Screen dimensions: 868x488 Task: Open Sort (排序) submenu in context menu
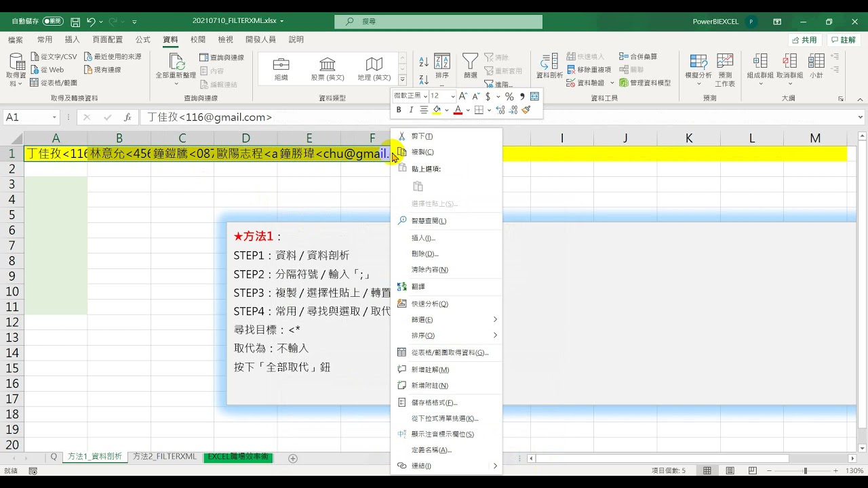446,335
